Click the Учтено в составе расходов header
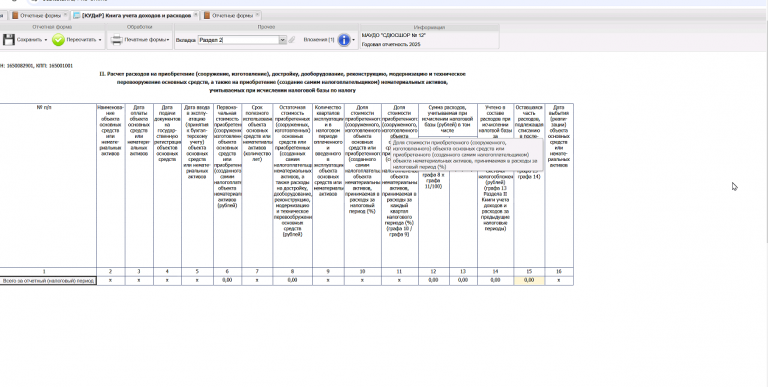 pyautogui.click(x=495, y=185)
